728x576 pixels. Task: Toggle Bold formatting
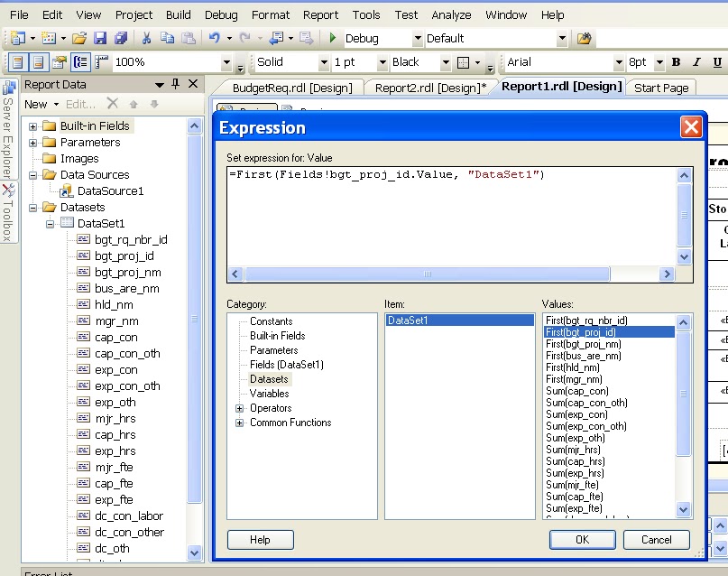[x=675, y=63]
